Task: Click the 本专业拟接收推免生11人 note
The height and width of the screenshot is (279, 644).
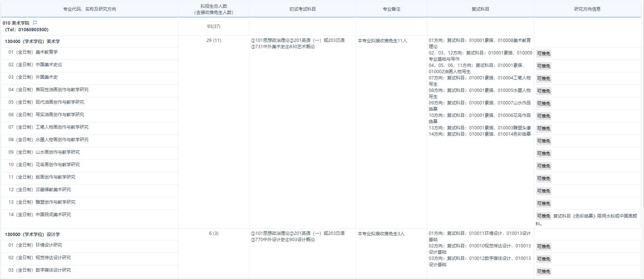Action: click(382, 41)
